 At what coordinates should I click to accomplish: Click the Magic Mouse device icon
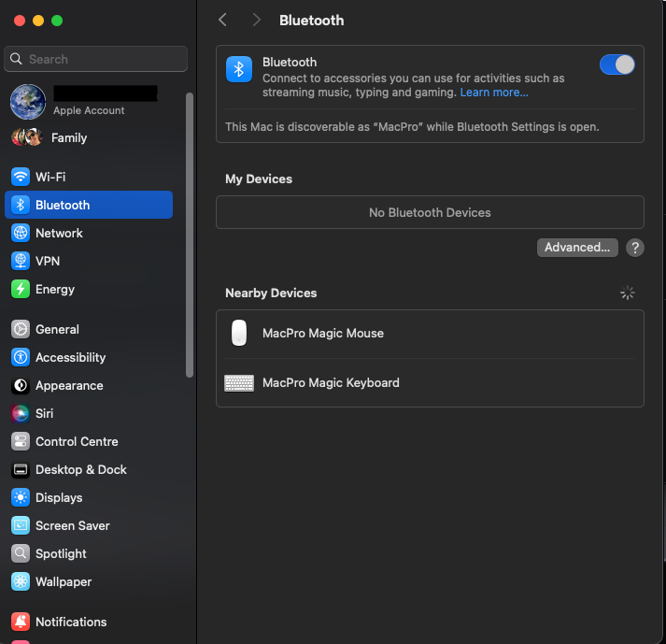[x=239, y=333]
